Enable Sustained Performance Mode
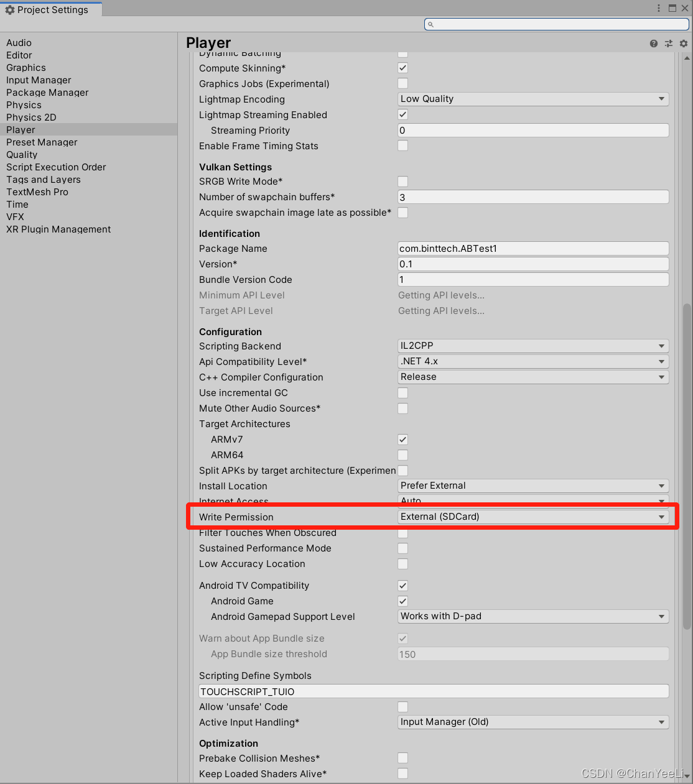The width and height of the screenshot is (693, 784). (x=403, y=548)
